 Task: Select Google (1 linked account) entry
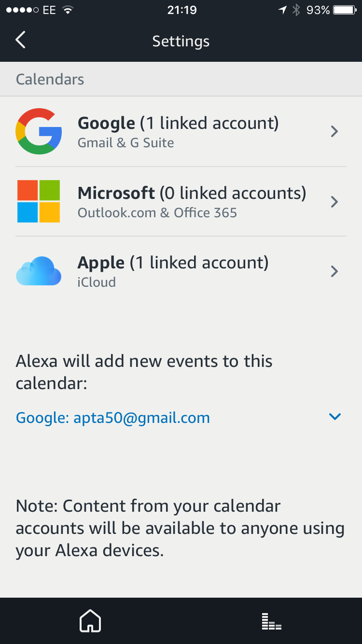point(181,132)
